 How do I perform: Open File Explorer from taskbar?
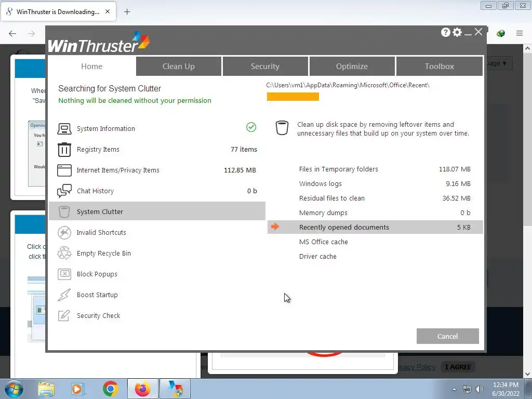click(x=46, y=389)
